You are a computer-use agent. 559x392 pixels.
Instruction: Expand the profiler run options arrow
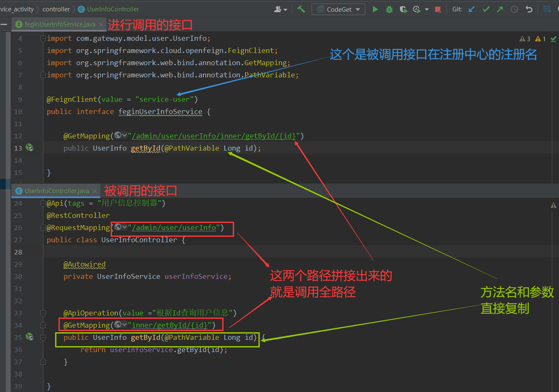pyautogui.click(x=427, y=9)
